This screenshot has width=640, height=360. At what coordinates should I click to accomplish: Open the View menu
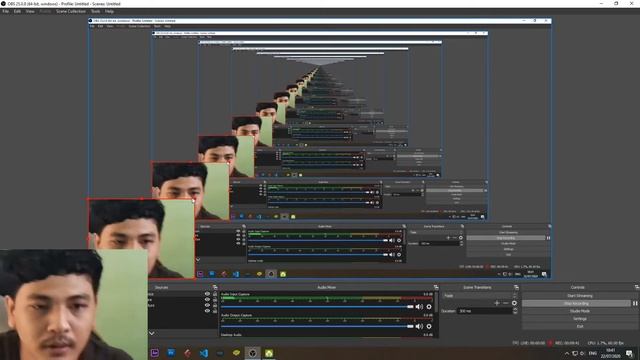pos(30,11)
